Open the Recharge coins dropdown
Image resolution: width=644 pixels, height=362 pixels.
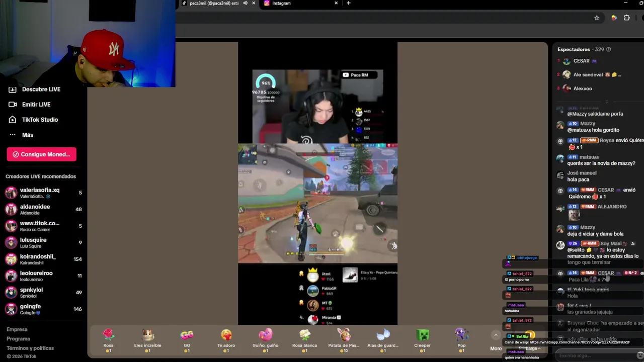[529, 348]
